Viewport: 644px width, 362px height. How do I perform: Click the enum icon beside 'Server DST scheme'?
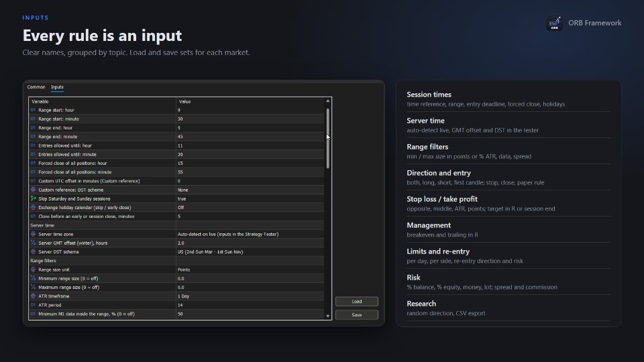pos(33,252)
